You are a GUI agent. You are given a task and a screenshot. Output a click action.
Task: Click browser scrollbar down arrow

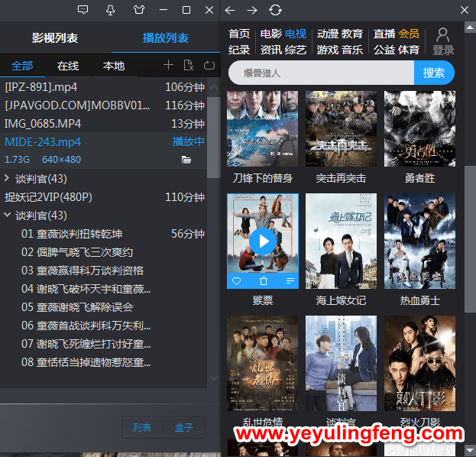pyautogui.click(x=470, y=450)
